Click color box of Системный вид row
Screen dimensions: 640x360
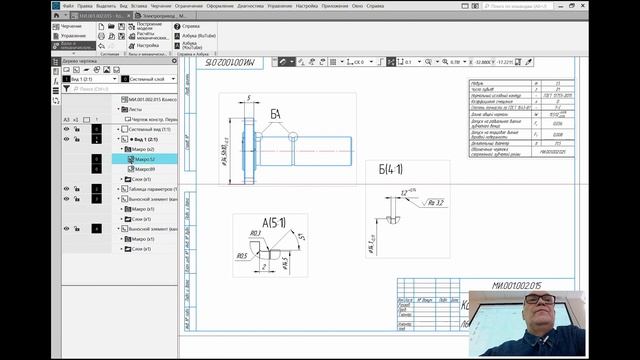tap(96, 129)
